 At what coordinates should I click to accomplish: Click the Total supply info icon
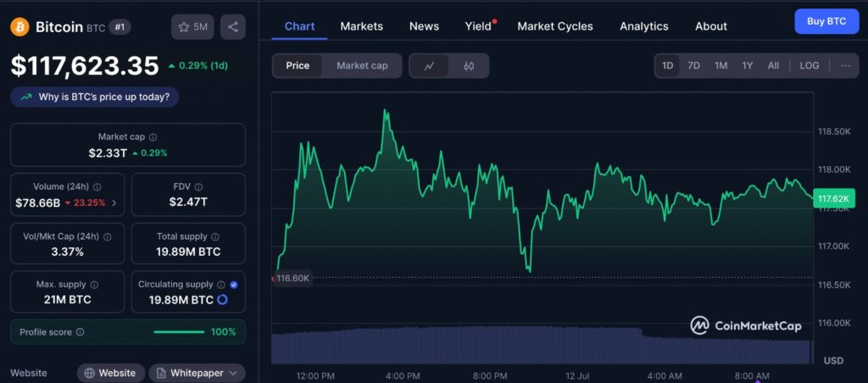coord(215,236)
